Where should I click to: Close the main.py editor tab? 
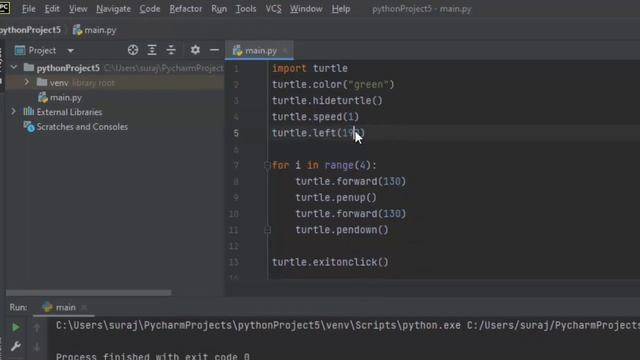click(x=284, y=51)
